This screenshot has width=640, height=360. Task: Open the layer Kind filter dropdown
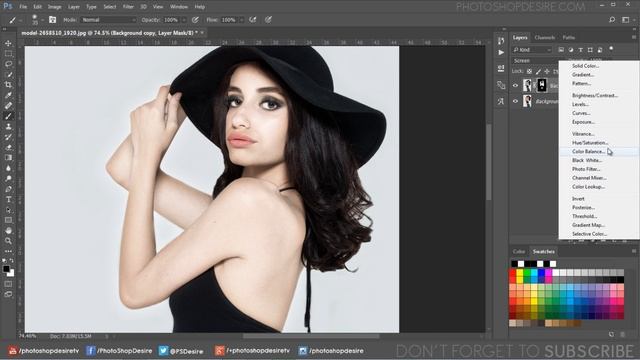pos(532,50)
